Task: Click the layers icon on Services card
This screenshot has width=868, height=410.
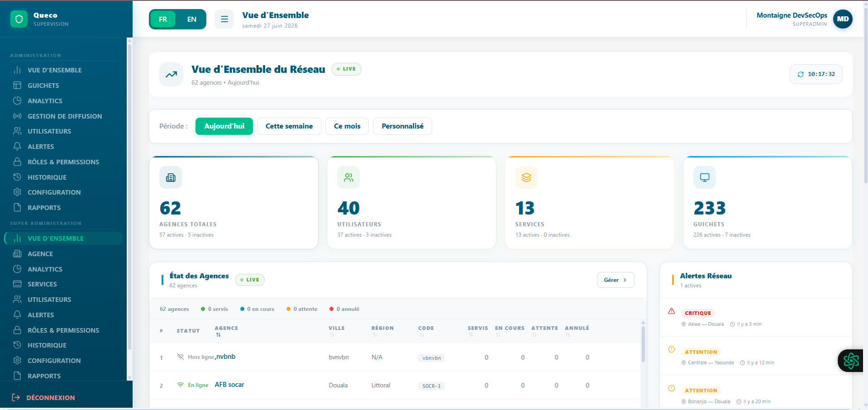Action: [526, 177]
